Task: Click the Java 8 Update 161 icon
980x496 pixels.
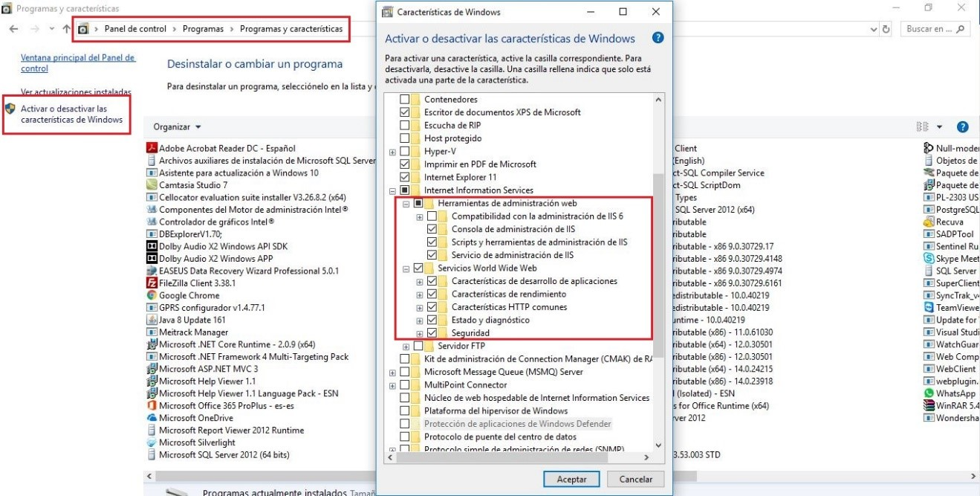Action: tap(152, 320)
